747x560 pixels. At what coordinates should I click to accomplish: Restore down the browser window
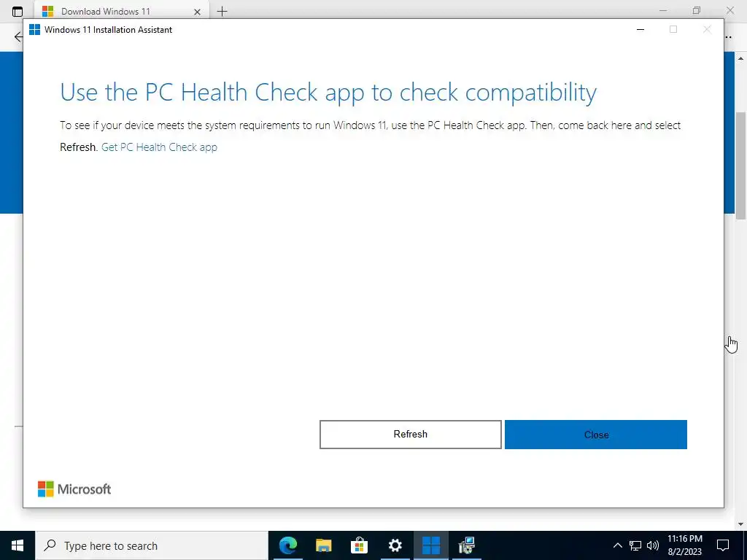click(x=697, y=10)
